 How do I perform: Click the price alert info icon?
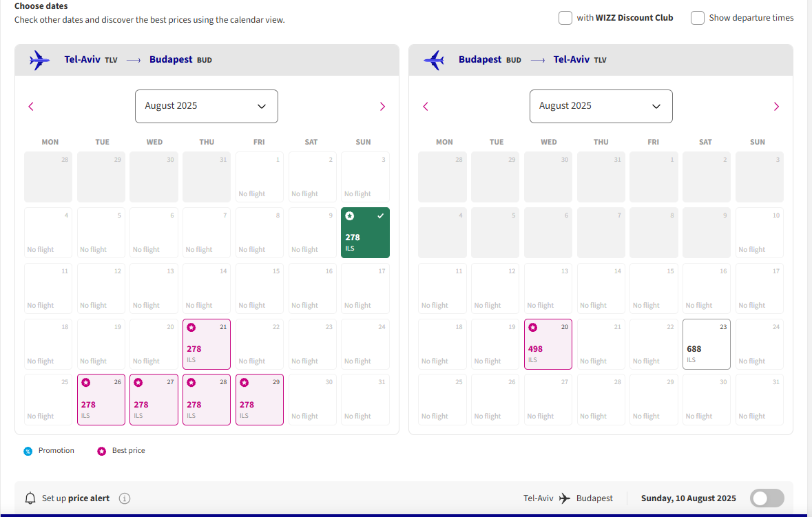(x=125, y=498)
